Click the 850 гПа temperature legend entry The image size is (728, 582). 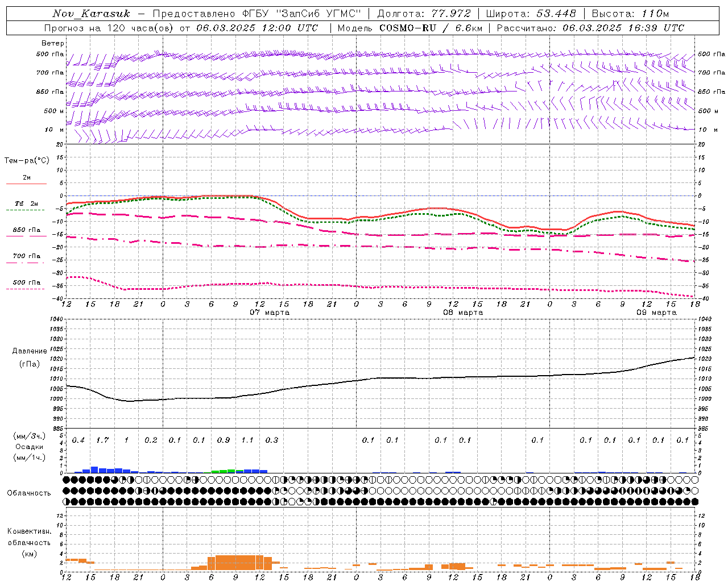pos(27,230)
